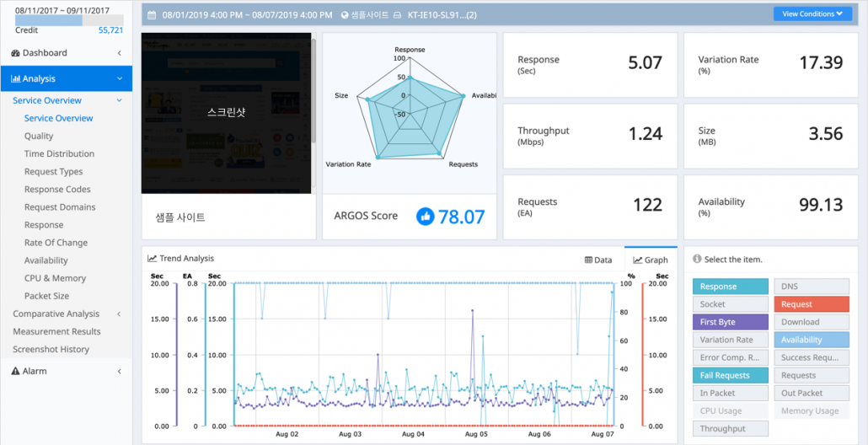The image size is (868, 445).
Task: Enable the DNS series in graph
Action: pos(811,287)
